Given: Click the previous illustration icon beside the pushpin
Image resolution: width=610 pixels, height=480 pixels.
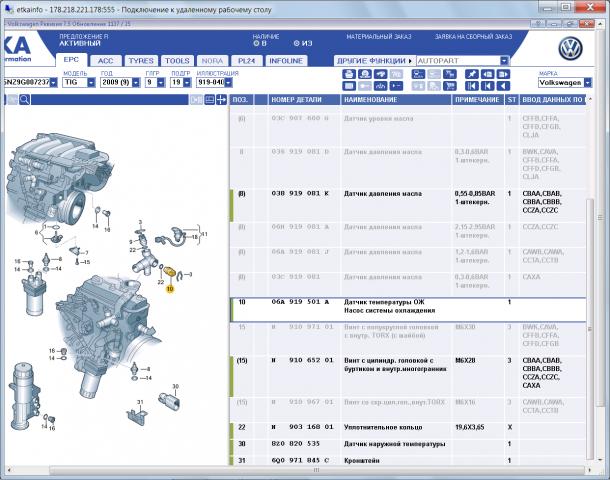Looking at the screenshot, I should coord(487,74).
